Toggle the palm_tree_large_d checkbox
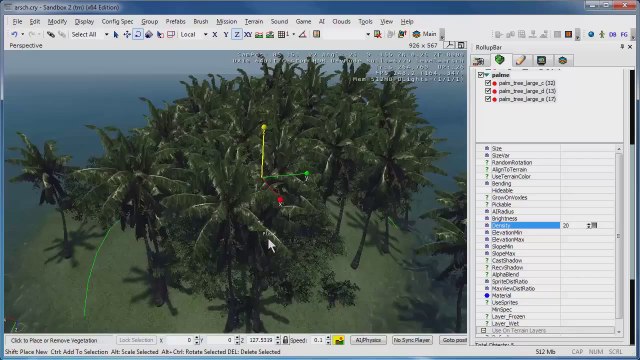 (x=488, y=91)
